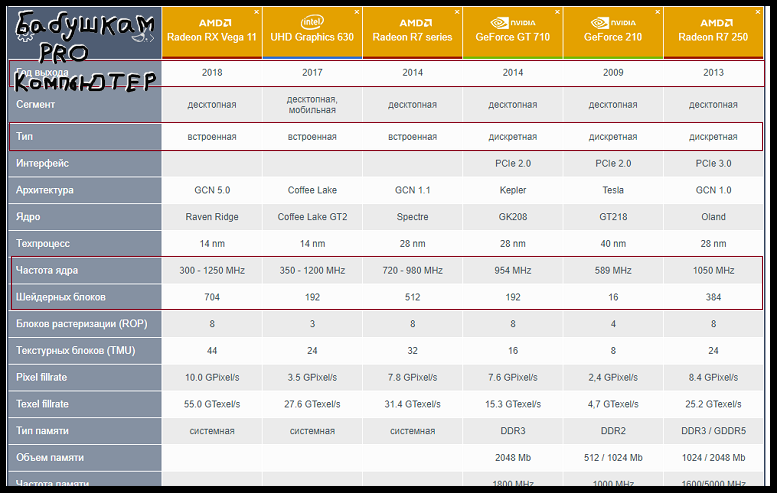Viewport: 777px width, 493px height.
Task: Select the Текстурных блоков (TMU) label
Action: point(75,351)
